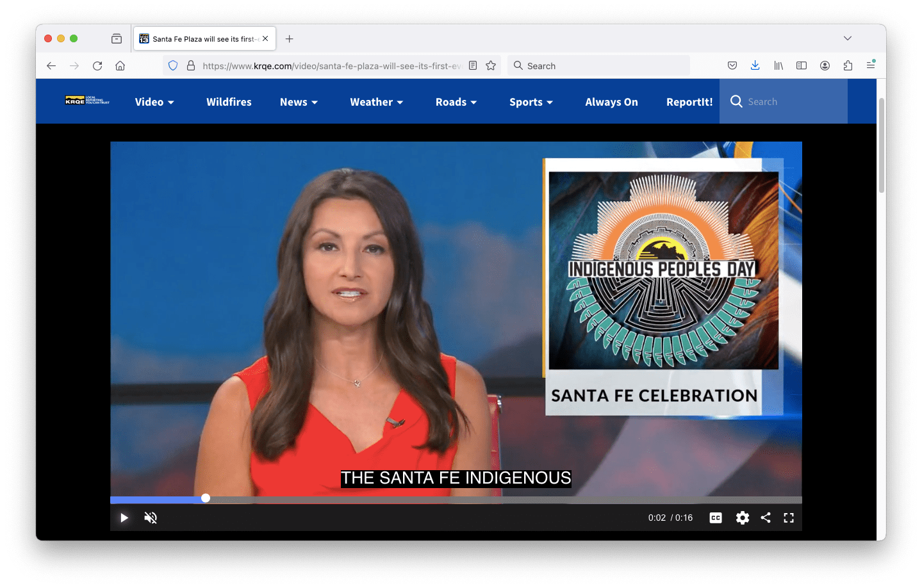Unmute the video audio
The width and height of the screenshot is (922, 588).
click(x=151, y=518)
